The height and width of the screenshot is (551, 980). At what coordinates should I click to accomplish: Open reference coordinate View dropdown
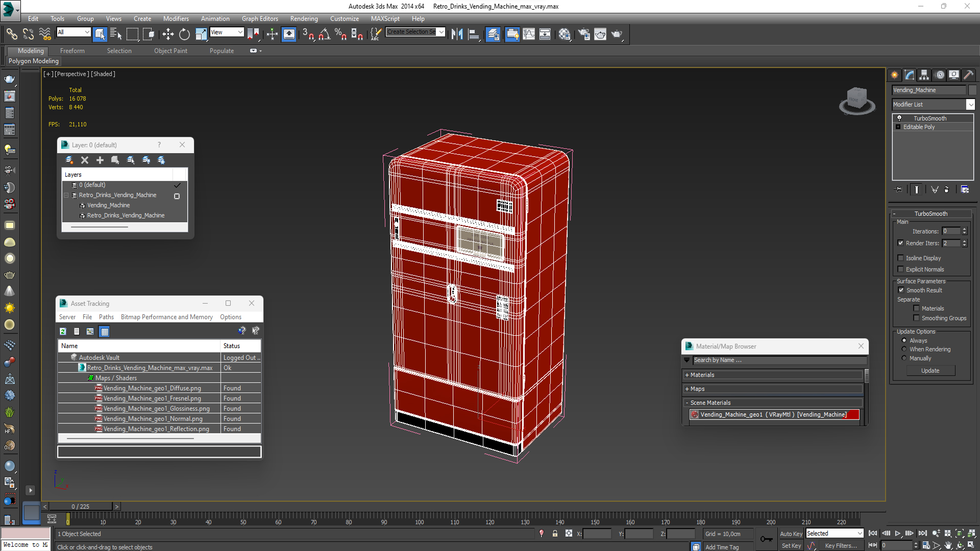tap(227, 32)
